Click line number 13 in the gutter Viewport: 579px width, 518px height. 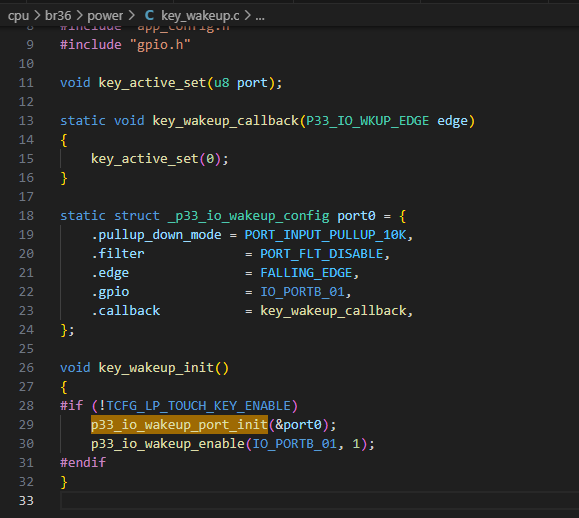26,121
